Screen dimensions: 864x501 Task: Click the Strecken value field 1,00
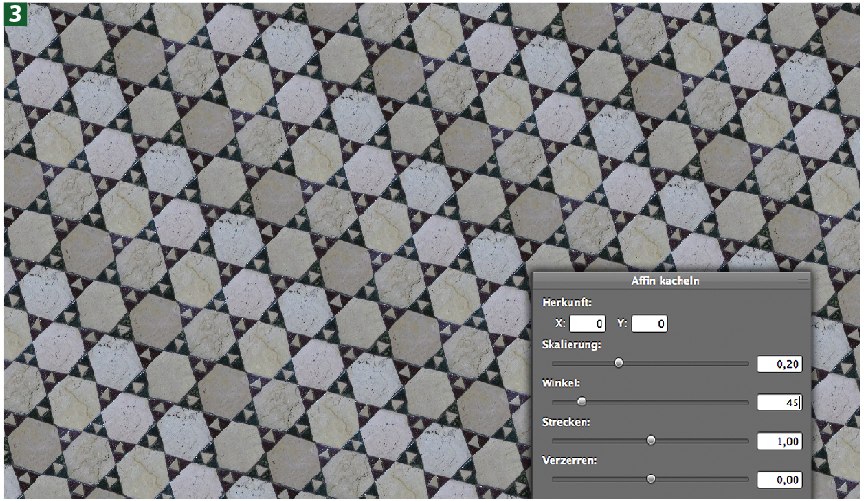[x=779, y=441]
